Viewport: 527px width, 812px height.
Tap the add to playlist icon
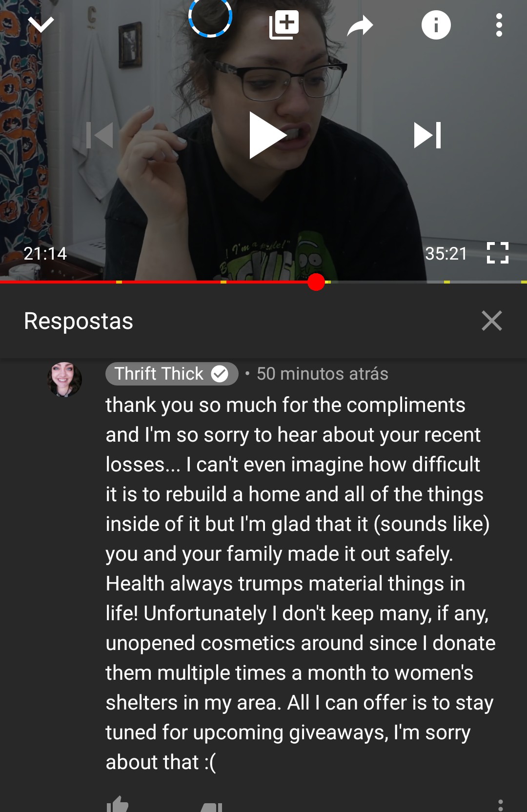[x=284, y=24]
